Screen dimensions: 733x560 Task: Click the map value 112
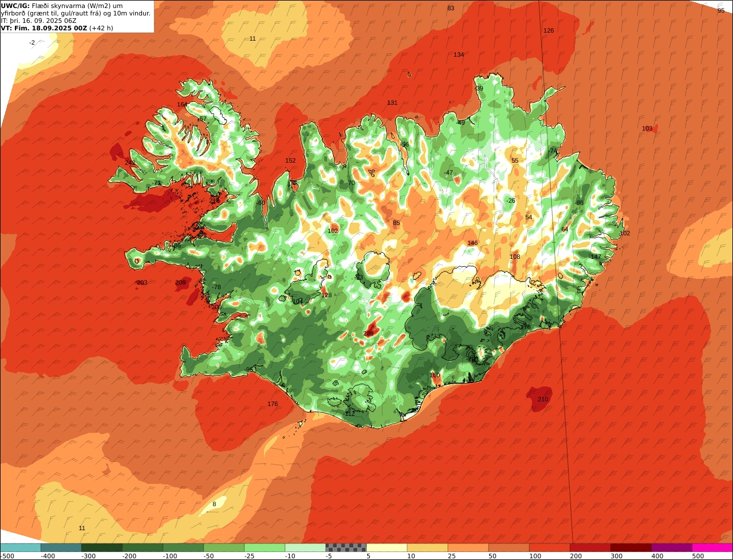(350, 413)
